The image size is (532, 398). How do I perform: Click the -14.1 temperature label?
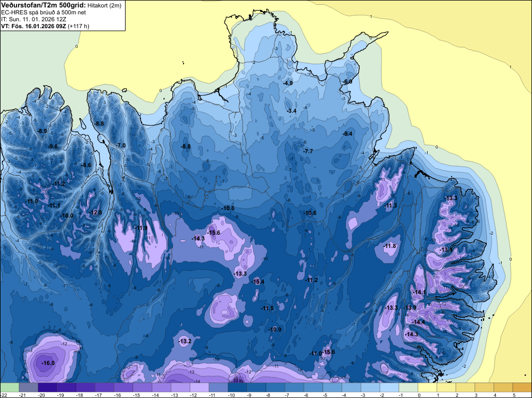419,293
